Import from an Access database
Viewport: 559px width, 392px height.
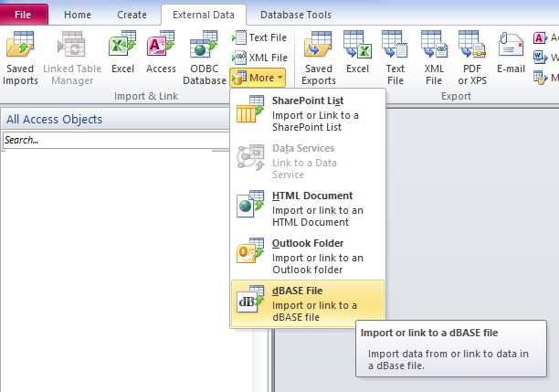tap(161, 53)
